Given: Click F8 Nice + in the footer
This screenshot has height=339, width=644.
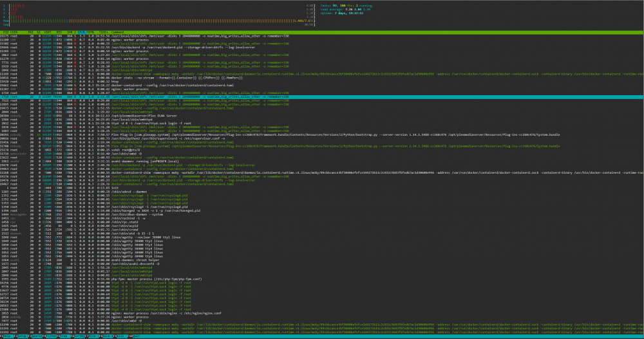Looking at the screenshot, I should (107, 336).
